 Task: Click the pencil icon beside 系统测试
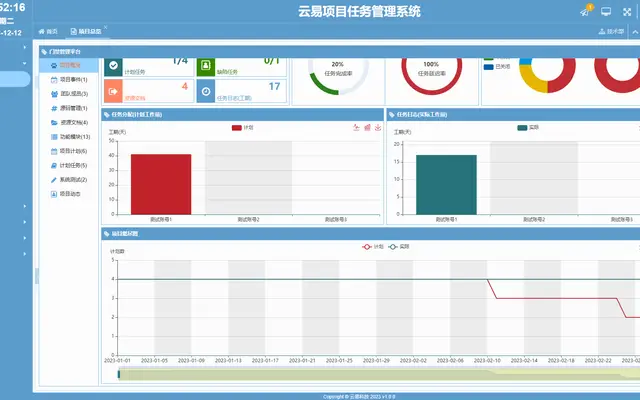point(54,180)
